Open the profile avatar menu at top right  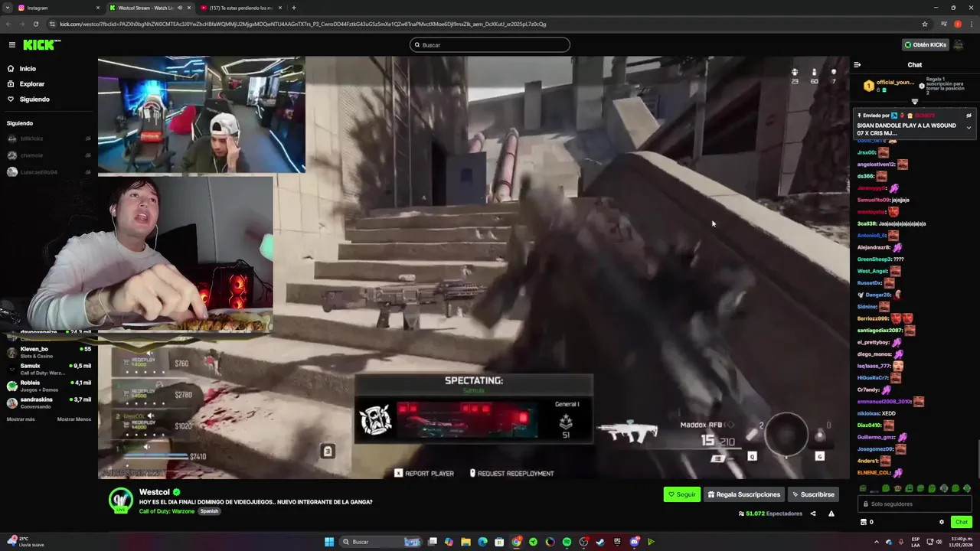[x=959, y=45]
